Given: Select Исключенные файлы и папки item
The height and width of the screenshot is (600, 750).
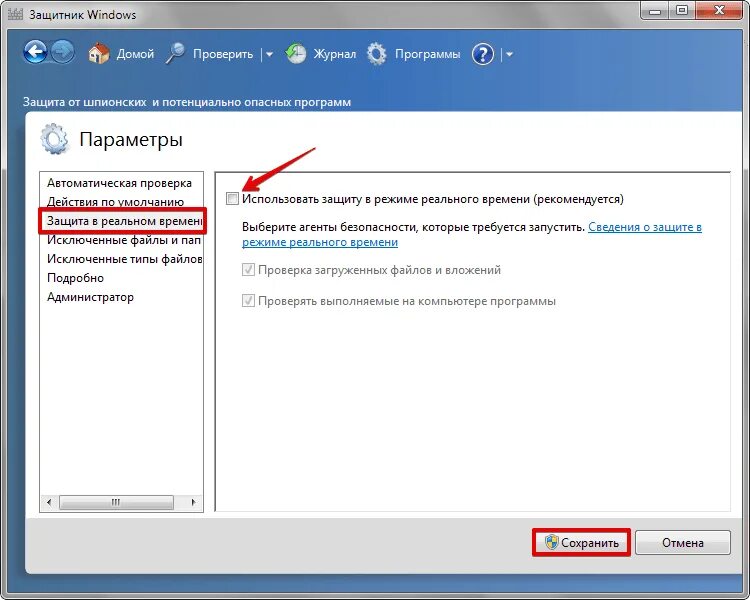Looking at the screenshot, I should 123,240.
